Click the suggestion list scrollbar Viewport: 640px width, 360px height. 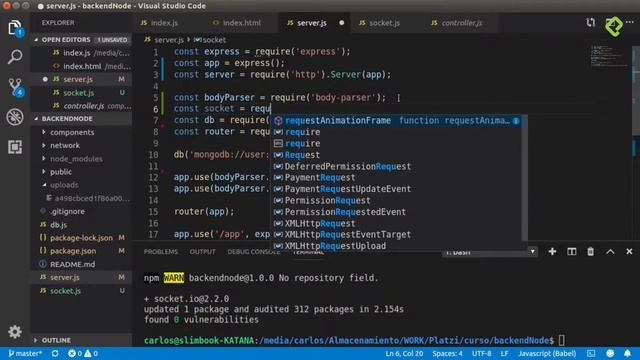524,178
